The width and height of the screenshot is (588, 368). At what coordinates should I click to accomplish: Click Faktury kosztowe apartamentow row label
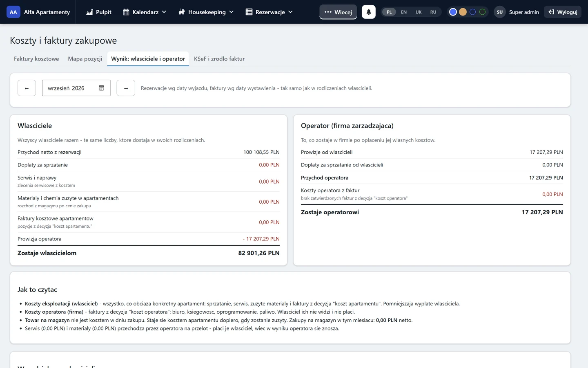click(x=56, y=218)
